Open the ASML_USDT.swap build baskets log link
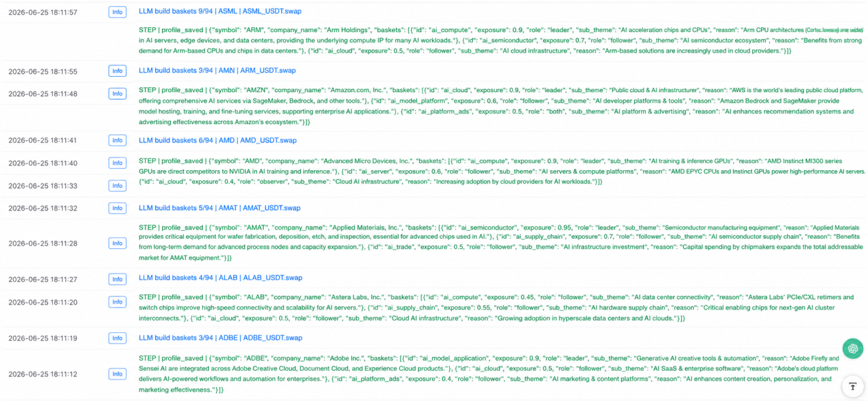868x401 pixels. point(220,12)
